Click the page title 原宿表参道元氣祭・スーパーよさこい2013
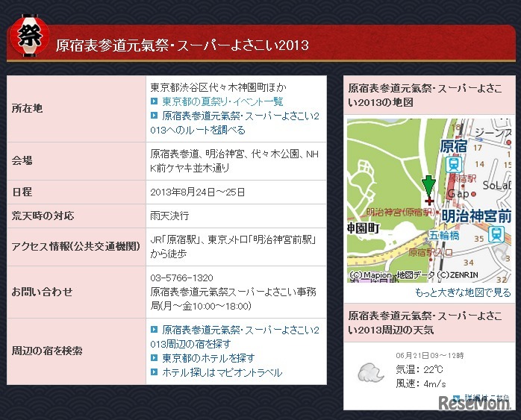521x420 pixels. 182,46
